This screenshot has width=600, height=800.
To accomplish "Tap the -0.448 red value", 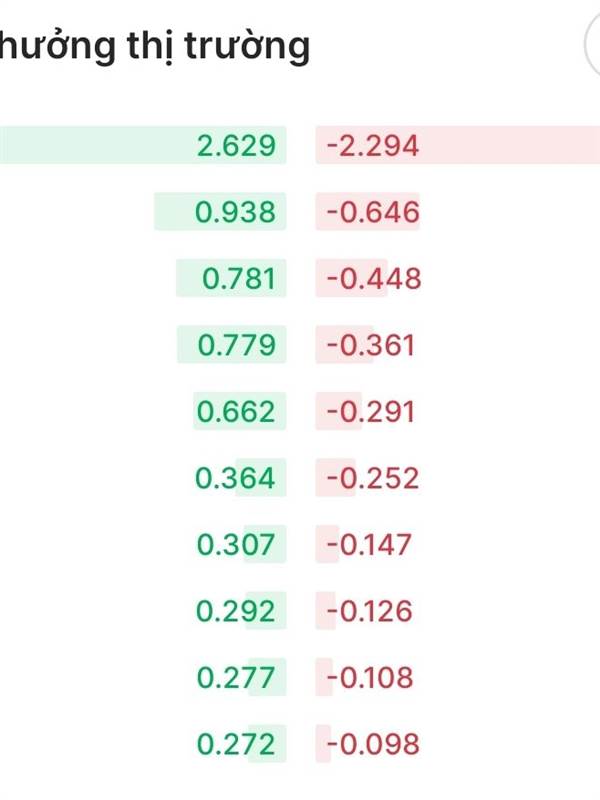I will (x=374, y=279).
